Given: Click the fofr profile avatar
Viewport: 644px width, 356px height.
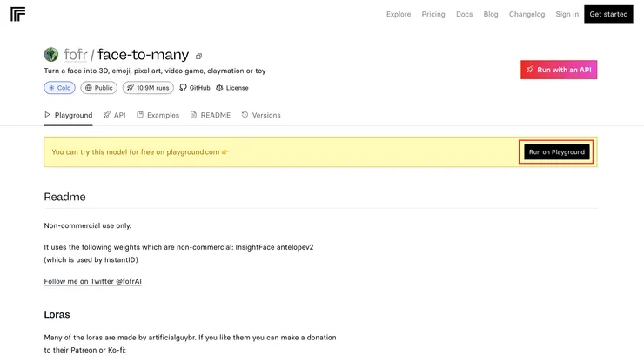Looking at the screenshot, I should click(51, 55).
